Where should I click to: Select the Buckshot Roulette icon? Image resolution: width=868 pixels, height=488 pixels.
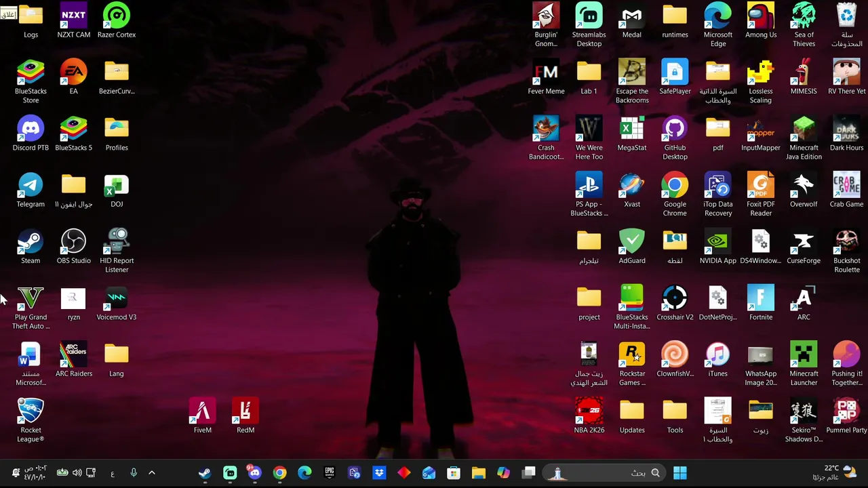coord(847,251)
